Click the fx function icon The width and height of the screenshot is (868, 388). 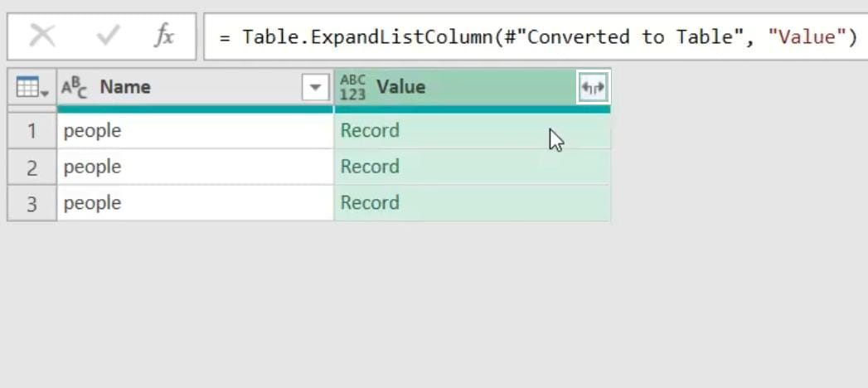(164, 36)
